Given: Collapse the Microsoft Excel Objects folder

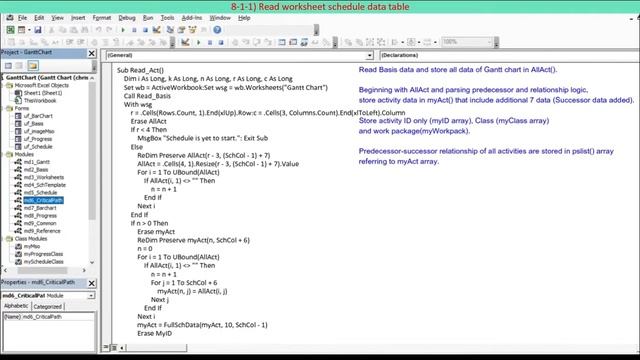Looking at the screenshot, I should pos(2,85).
